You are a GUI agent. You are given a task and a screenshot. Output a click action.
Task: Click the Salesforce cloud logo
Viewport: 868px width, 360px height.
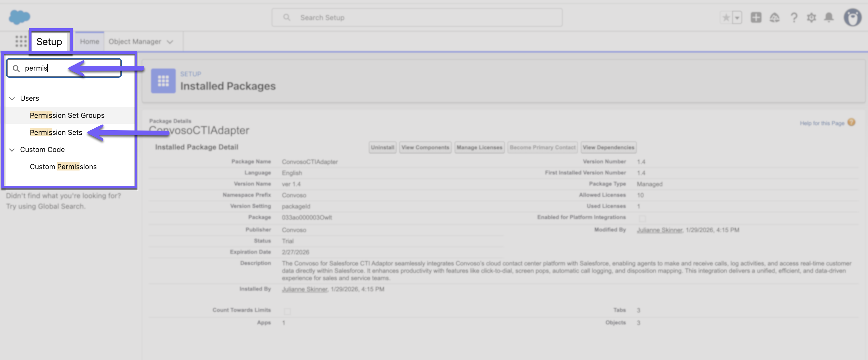coord(19,17)
